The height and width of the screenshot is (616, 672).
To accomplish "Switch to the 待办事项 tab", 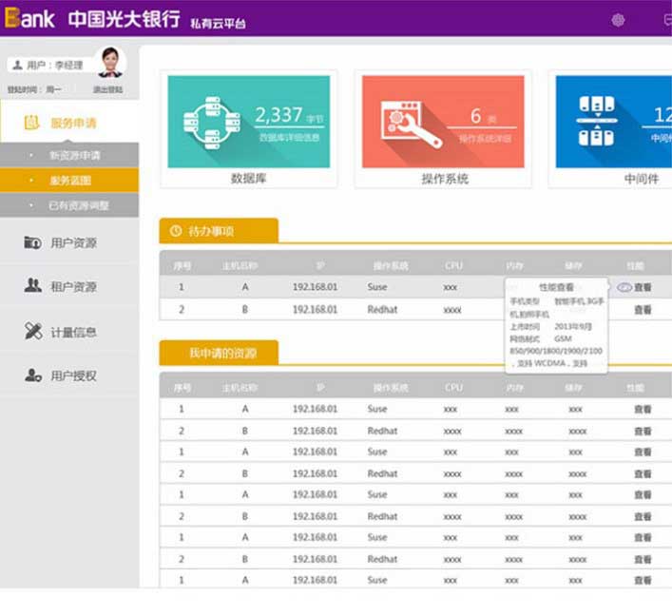I will pos(219,231).
